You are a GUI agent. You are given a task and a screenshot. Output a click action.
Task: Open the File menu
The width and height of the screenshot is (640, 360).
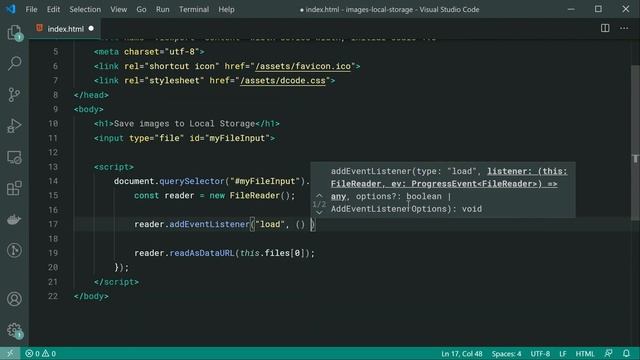click(x=31, y=9)
